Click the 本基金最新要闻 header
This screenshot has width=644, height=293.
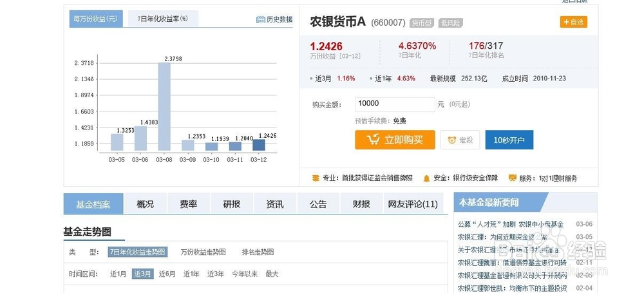click(x=489, y=202)
